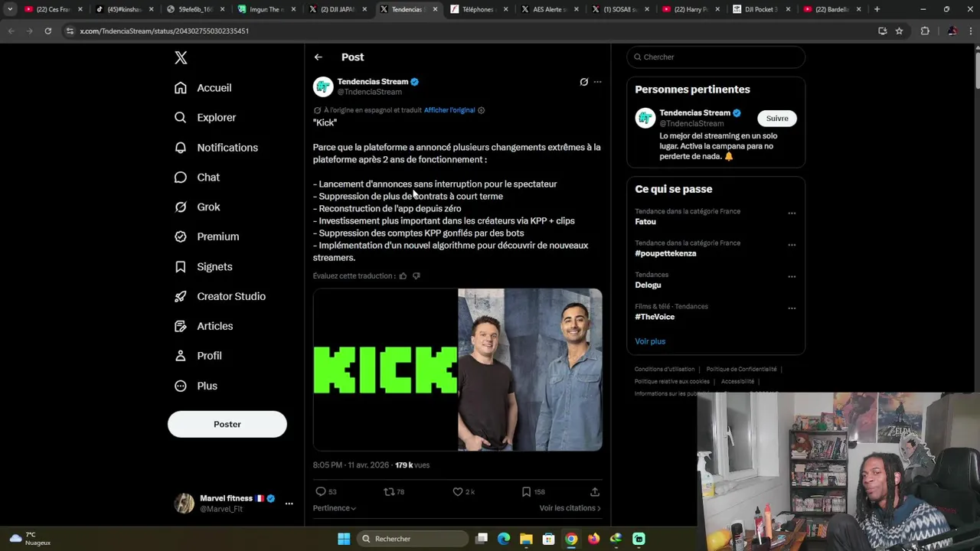Open the KICK logo image
The image size is (980, 551).
pyautogui.click(x=385, y=370)
